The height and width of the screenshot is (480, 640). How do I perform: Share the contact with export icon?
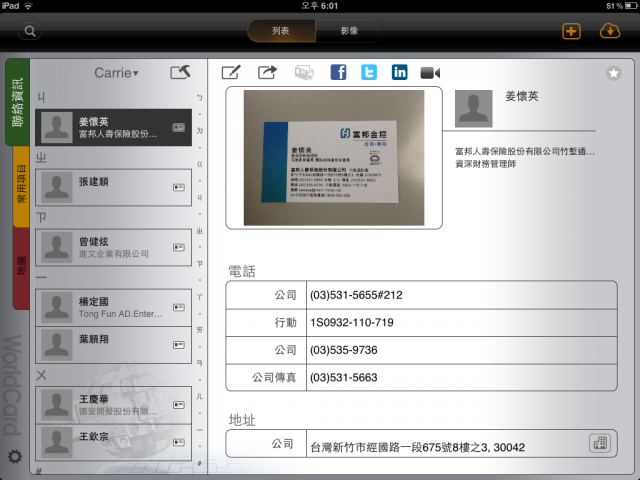pos(267,73)
